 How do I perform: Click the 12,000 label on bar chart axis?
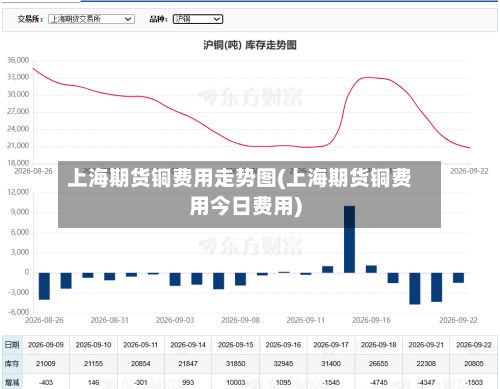(x=18, y=192)
